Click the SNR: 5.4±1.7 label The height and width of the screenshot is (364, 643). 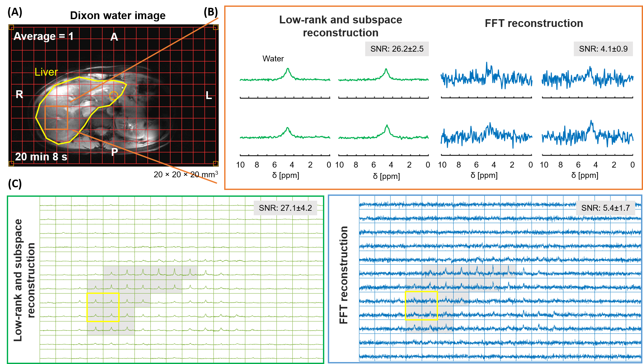pos(605,208)
